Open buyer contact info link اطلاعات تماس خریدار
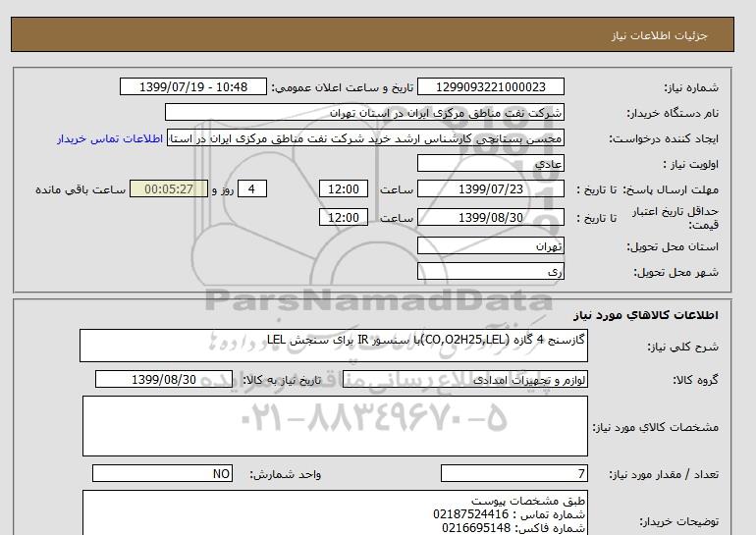 [x=110, y=138]
